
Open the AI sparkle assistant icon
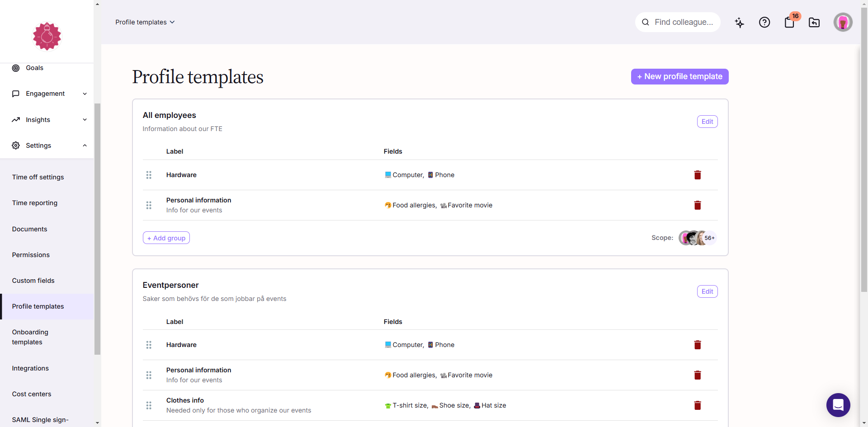click(739, 23)
